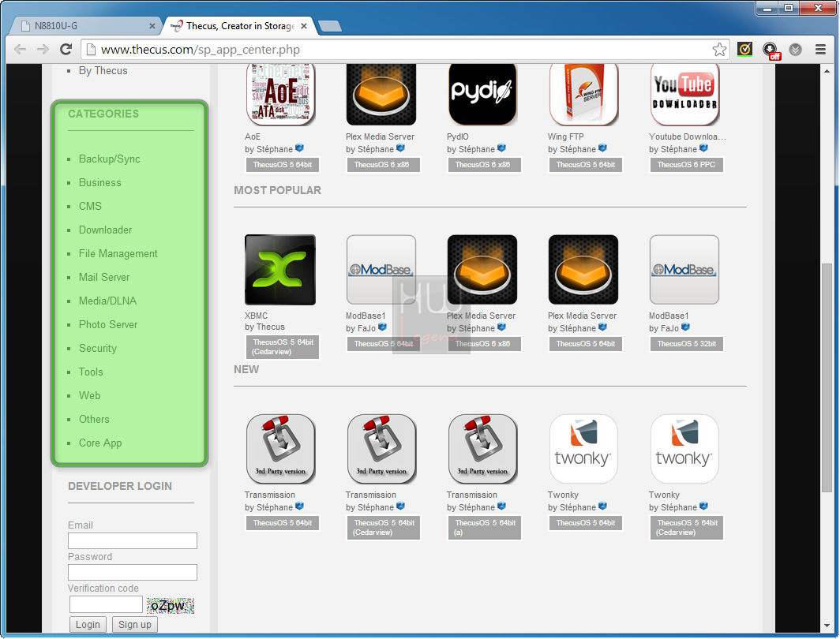The image size is (840, 639).
Task: Open a new browser tab
Action: point(329,26)
